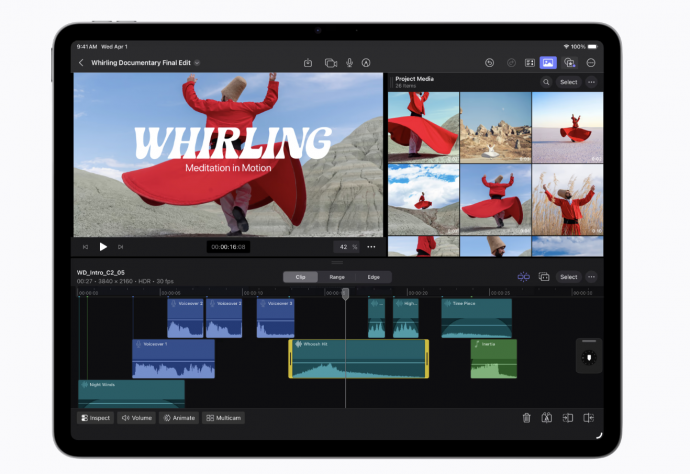Click the export/share project icon
The height and width of the screenshot is (474, 690).
[x=310, y=63]
